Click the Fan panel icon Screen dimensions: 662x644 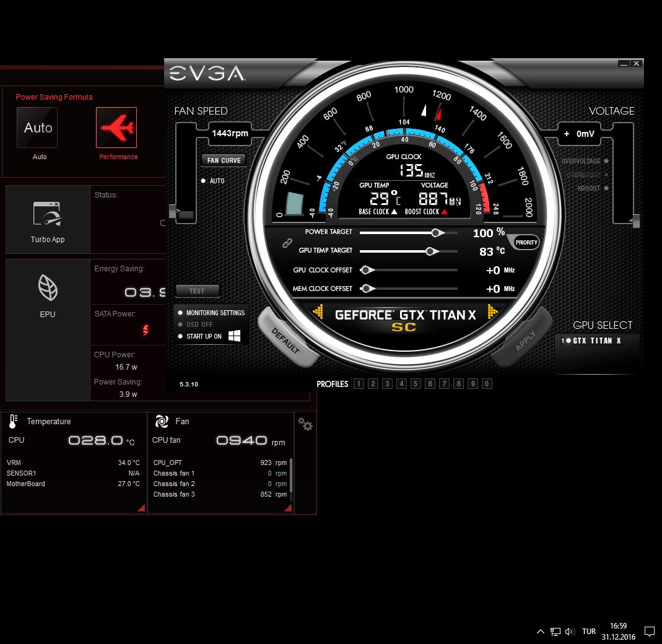[x=162, y=421]
